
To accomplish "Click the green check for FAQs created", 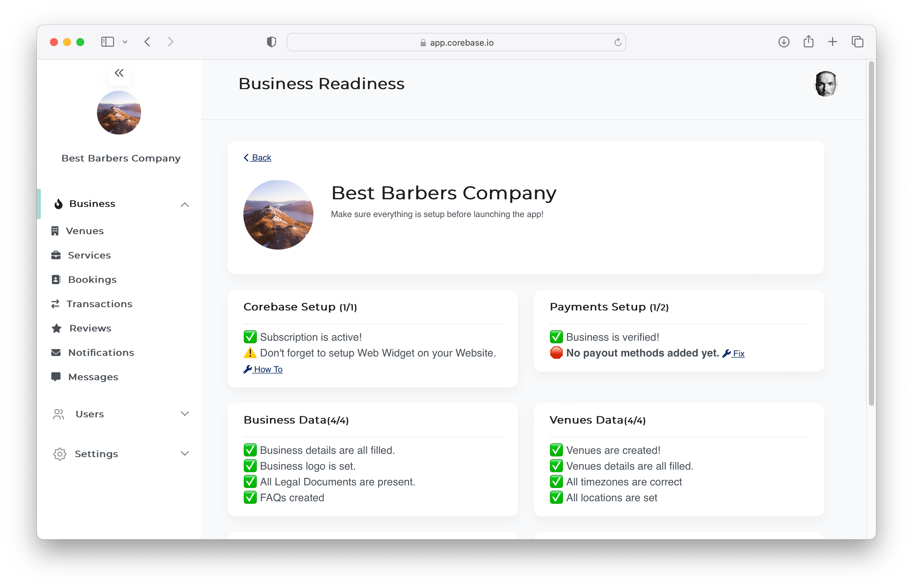I will 250,498.
